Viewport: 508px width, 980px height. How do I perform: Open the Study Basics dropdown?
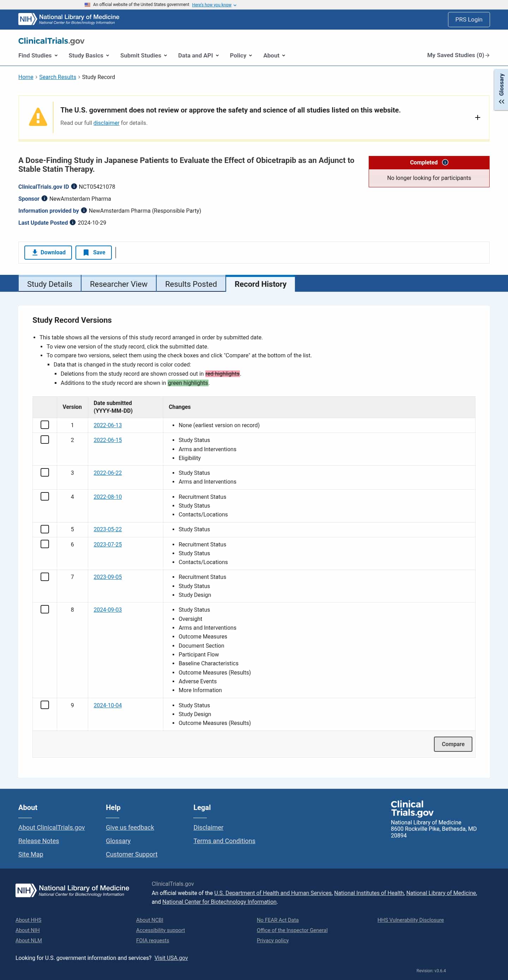[89, 55]
